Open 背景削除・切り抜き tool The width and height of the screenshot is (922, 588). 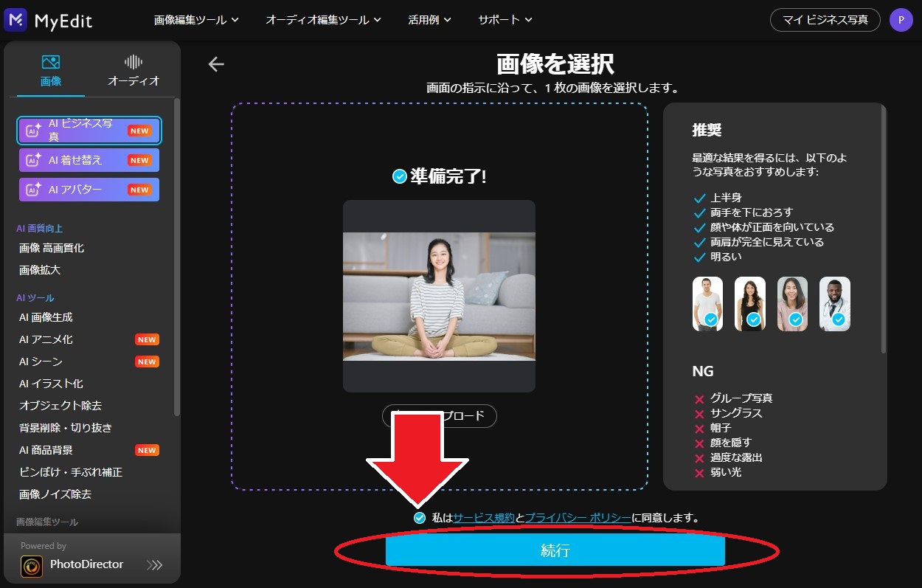[x=66, y=428]
